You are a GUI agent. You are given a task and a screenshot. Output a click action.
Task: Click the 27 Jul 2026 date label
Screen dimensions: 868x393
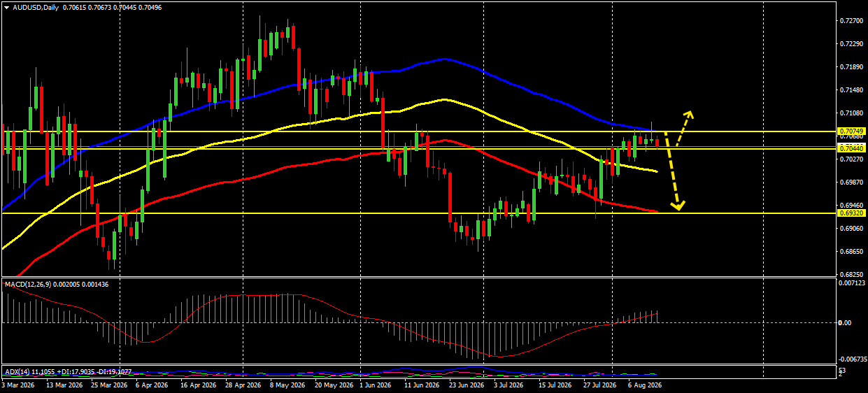click(600, 385)
